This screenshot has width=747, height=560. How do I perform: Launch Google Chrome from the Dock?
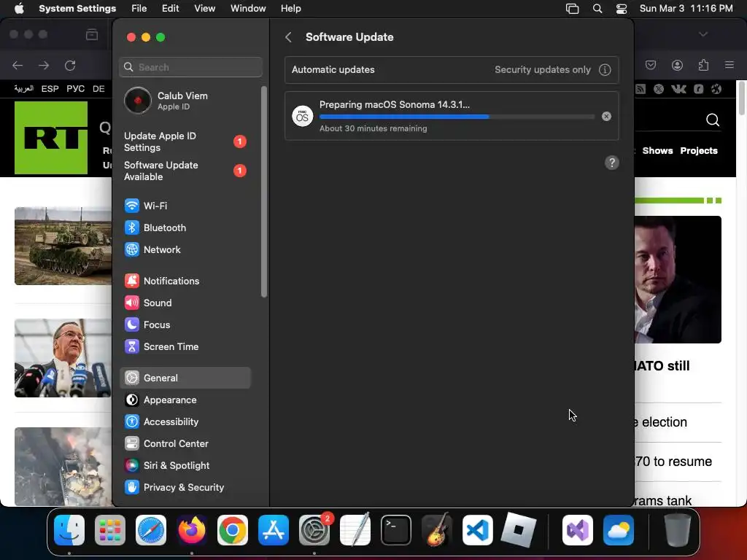233,530
